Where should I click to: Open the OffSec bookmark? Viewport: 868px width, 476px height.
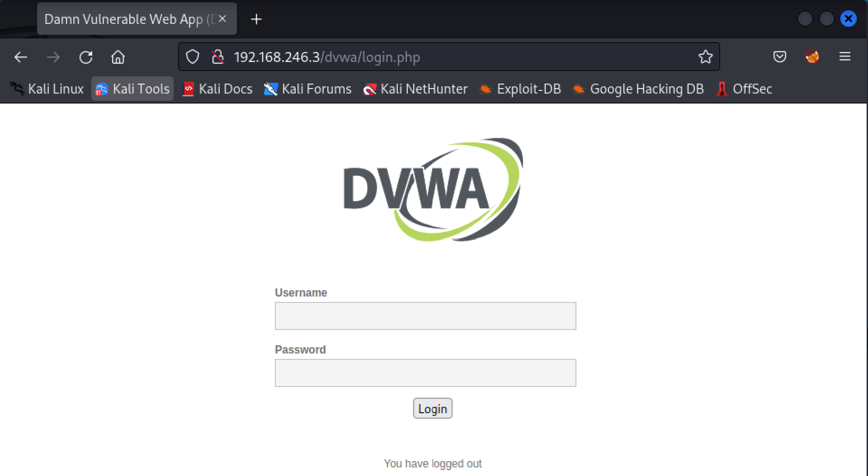[x=744, y=89]
